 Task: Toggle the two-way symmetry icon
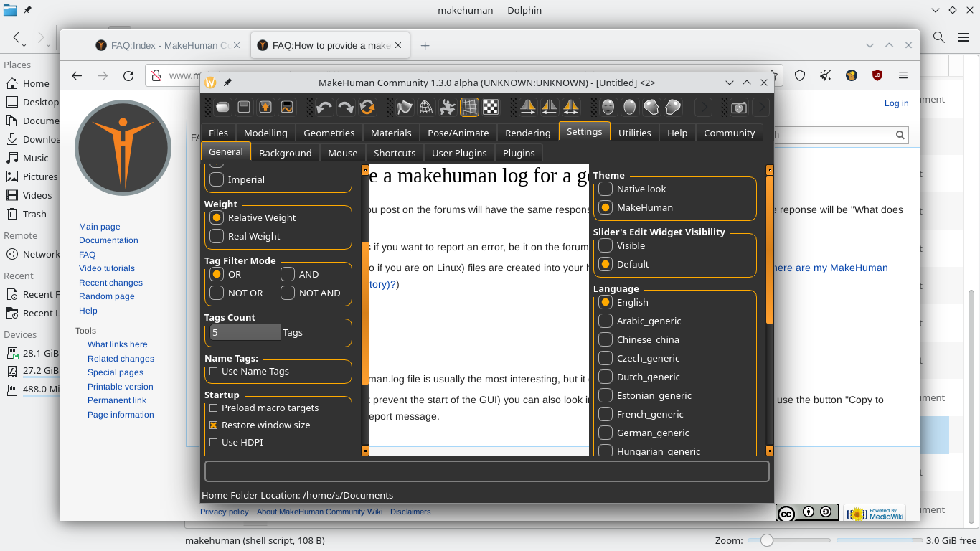(x=571, y=107)
